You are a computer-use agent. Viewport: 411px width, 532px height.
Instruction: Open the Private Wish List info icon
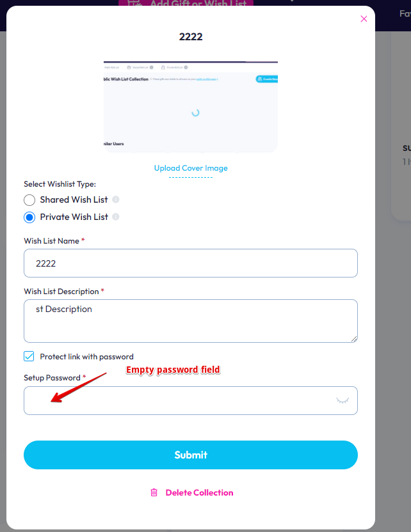click(x=116, y=217)
